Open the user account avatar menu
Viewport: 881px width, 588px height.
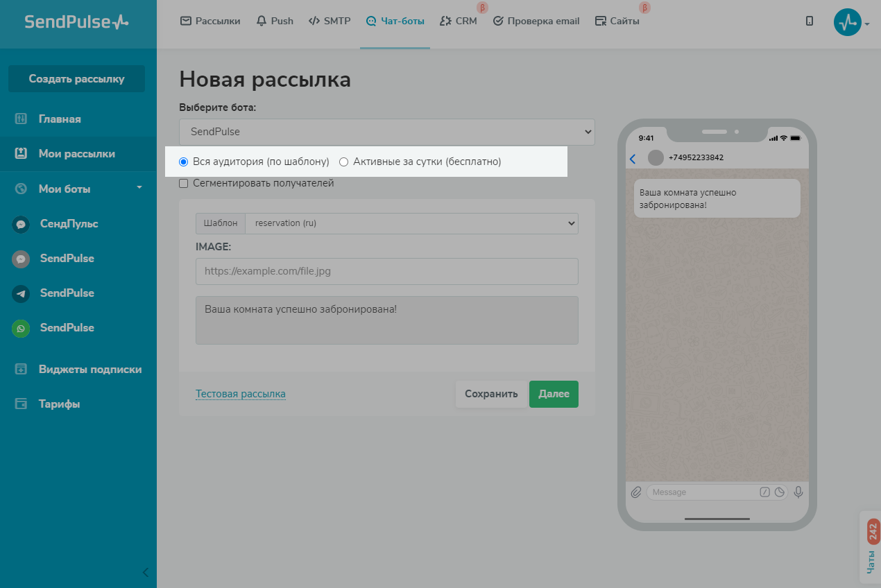[x=848, y=22]
